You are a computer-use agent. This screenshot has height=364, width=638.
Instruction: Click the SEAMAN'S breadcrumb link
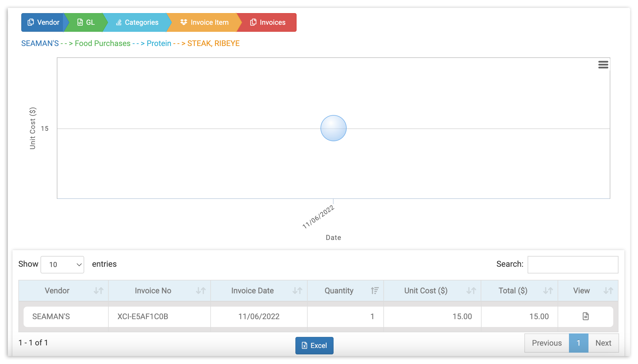[x=40, y=43]
